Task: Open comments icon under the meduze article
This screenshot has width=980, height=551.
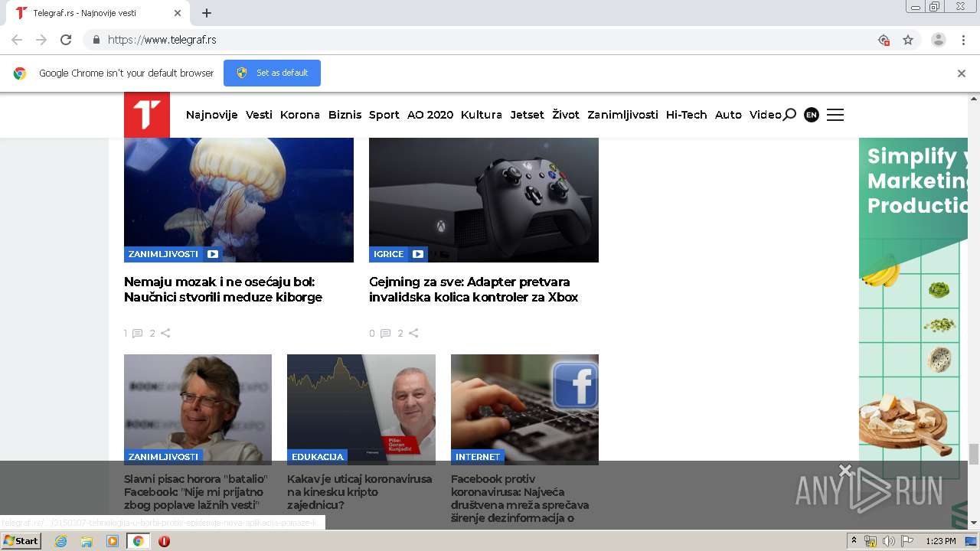Action: (137, 333)
